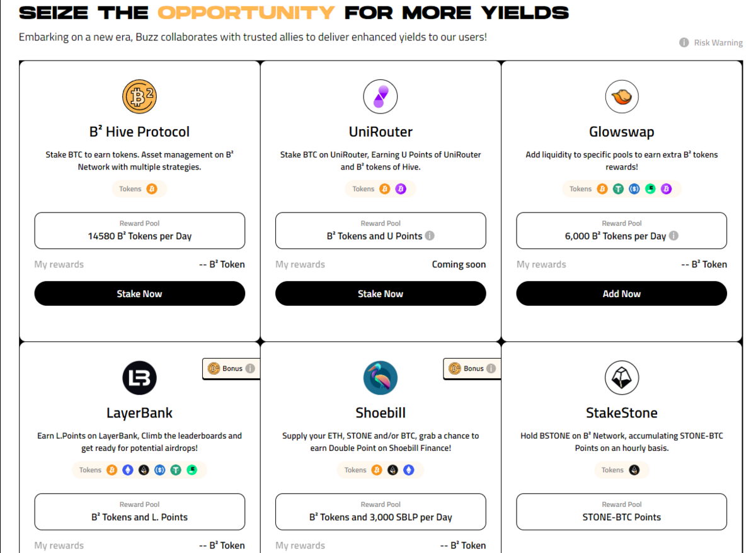Click the Ethereum token icon in LayerBank

[128, 470]
